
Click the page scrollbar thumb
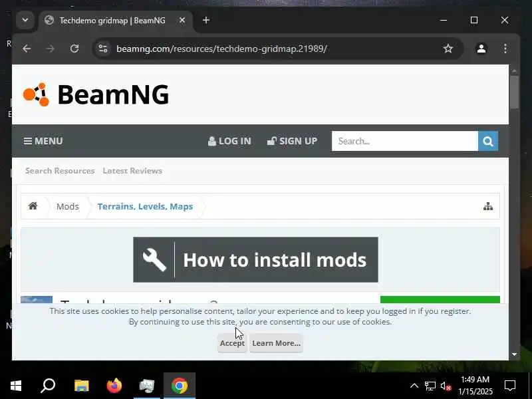(x=514, y=92)
